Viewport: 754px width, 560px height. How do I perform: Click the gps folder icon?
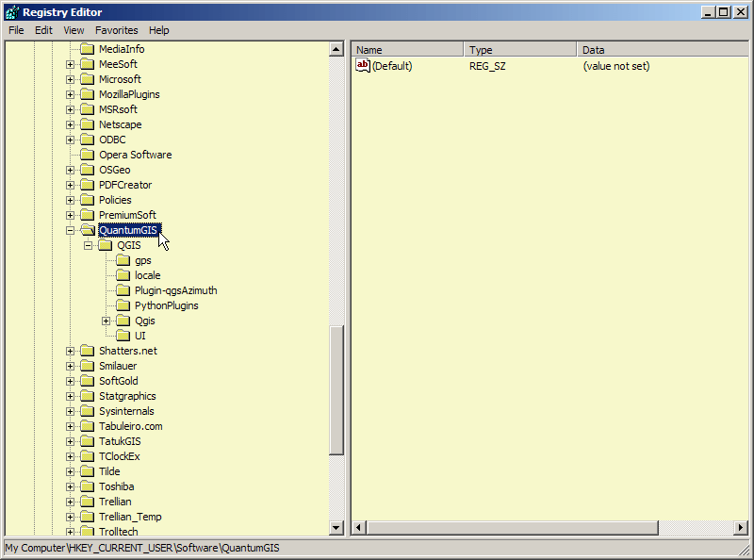tap(123, 260)
